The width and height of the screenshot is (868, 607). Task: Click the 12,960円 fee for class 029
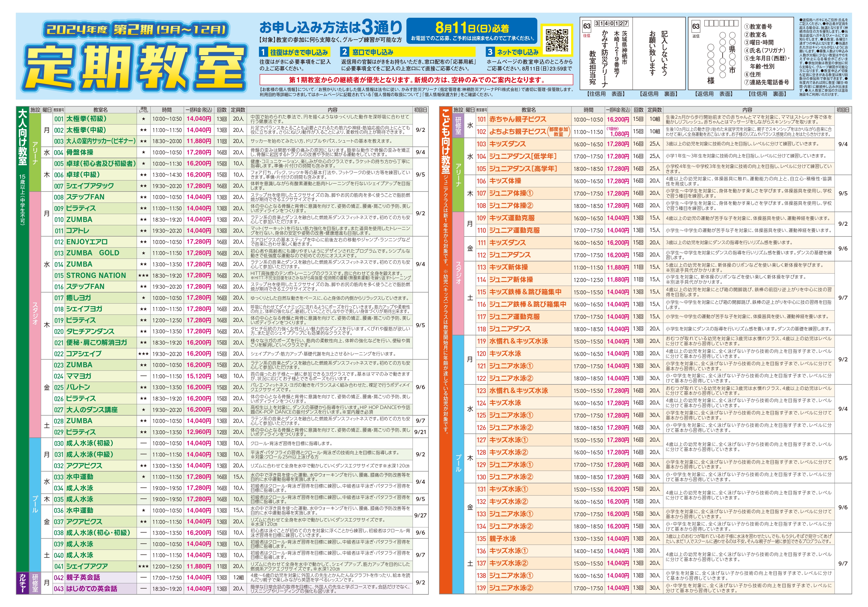pyautogui.click(x=199, y=432)
